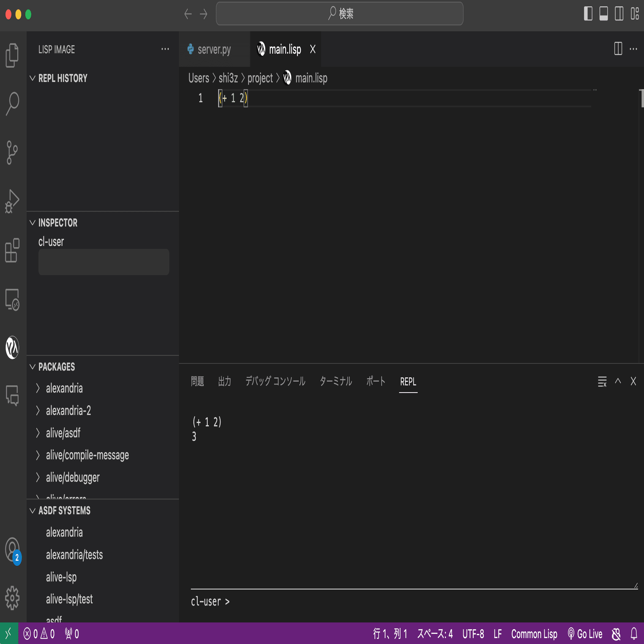Split the editor to the right
644x644 pixels.
click(x=618, y=49)
